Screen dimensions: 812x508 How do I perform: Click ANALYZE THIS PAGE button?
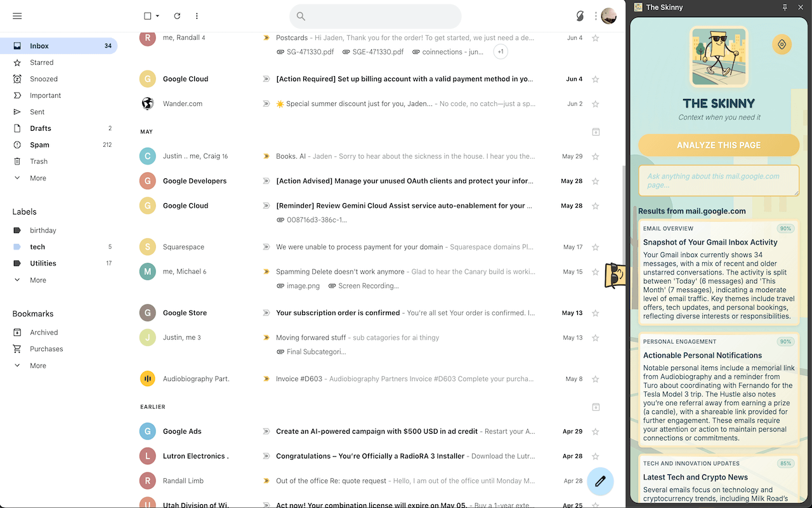(x=719, y=145)
